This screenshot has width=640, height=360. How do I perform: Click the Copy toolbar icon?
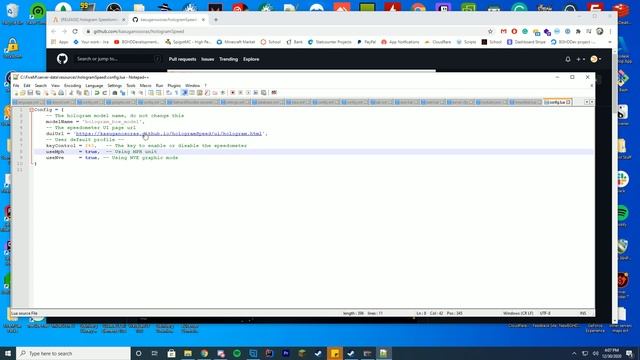pos(79,93)
